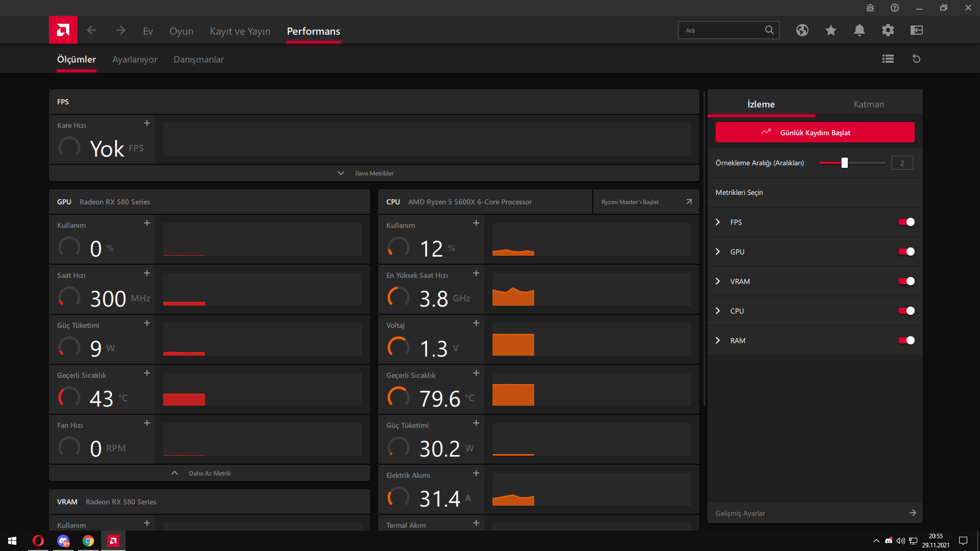Screen dimensions: 980x551
Task: Click the reset metrics icon
Action: click(916, 59)
